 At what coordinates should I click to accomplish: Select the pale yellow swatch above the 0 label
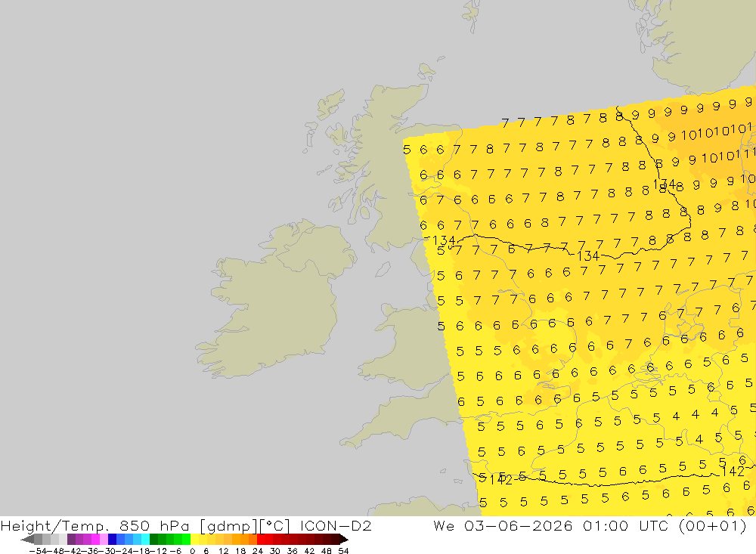(195, 540)
